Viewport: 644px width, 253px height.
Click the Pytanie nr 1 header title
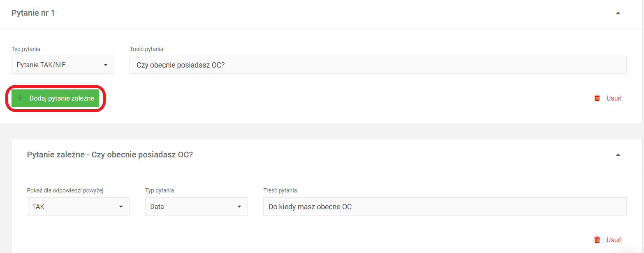pos(33,13)
